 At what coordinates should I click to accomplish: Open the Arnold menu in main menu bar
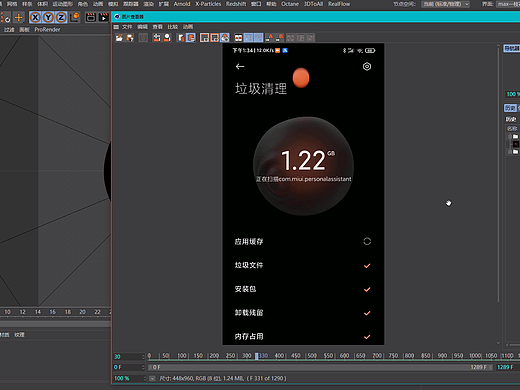pos(182,4)
